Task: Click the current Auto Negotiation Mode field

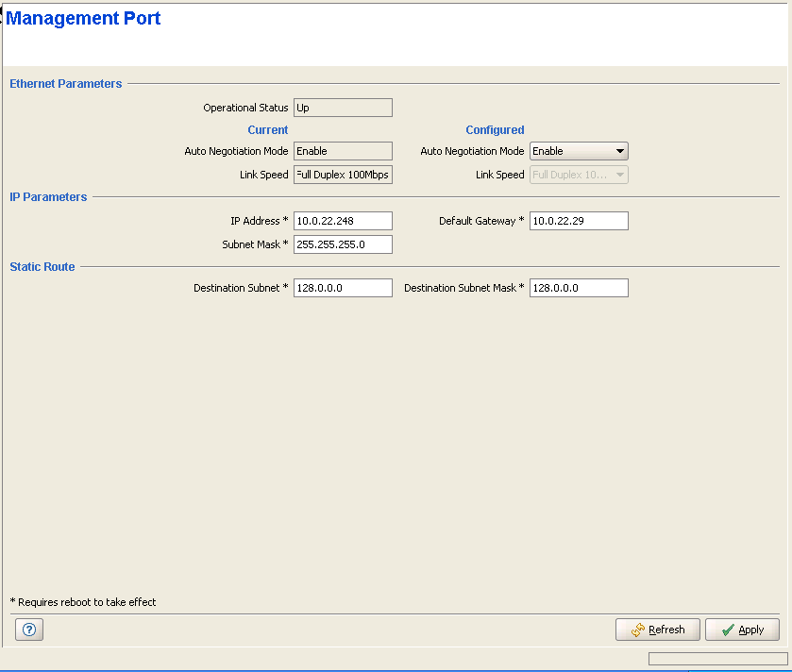Action: tap(343, 151)
